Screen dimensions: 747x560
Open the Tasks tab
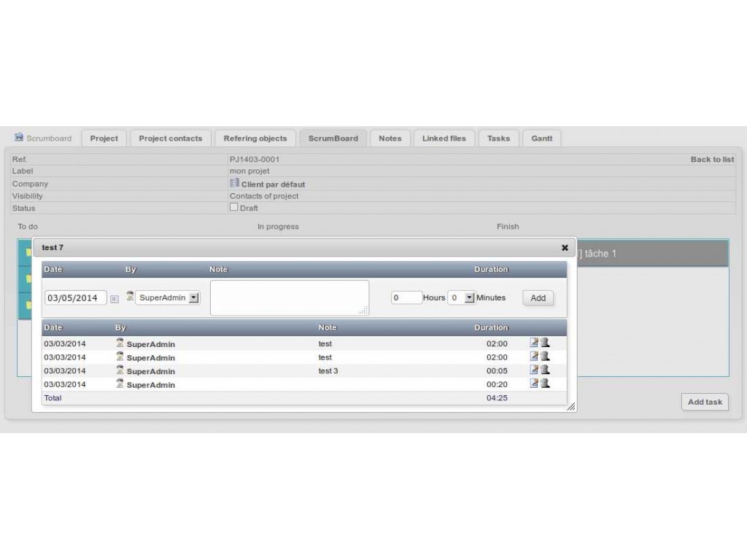click(x=499, y=138)
